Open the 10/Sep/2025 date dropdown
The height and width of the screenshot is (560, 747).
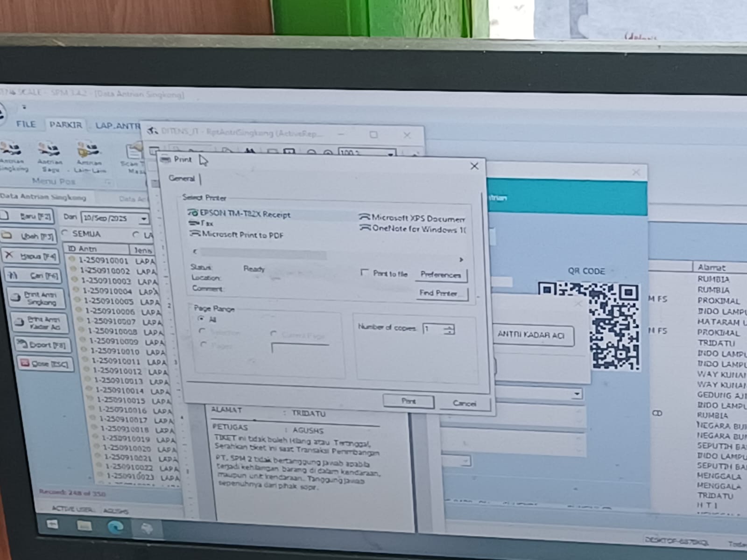pos(144,218)
